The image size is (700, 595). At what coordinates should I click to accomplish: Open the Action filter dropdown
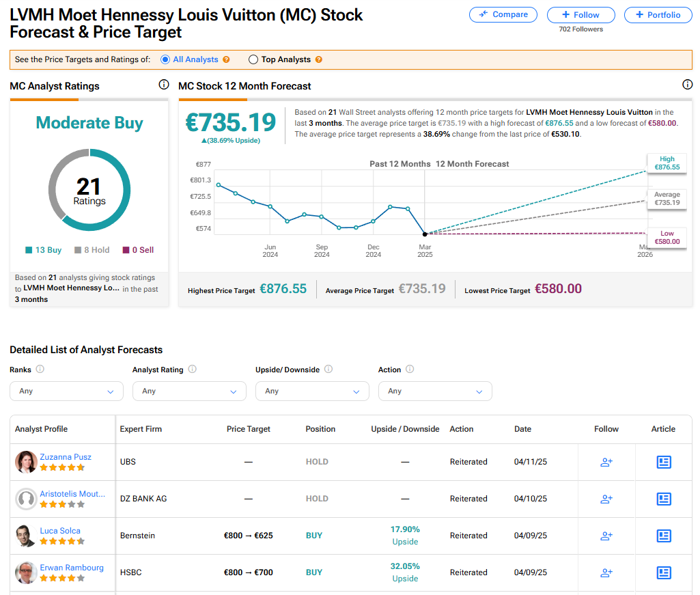(x=435, y=391)
